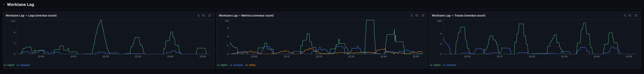Toggle compact series in Traces legend
Viewport: 644px width, 74px height.
coord(449,65)
